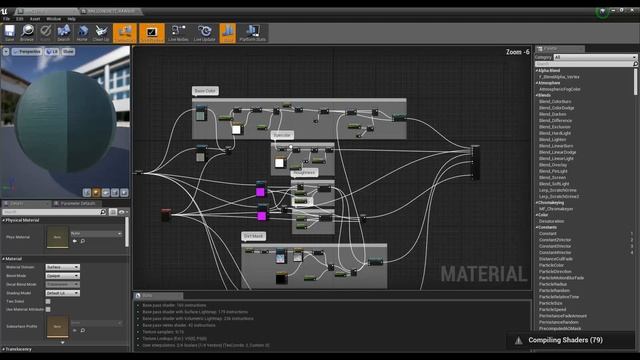Click the Phys Material thumbnail
The width and height of the screenshot is (640, 360).
[x=58, y=237]
